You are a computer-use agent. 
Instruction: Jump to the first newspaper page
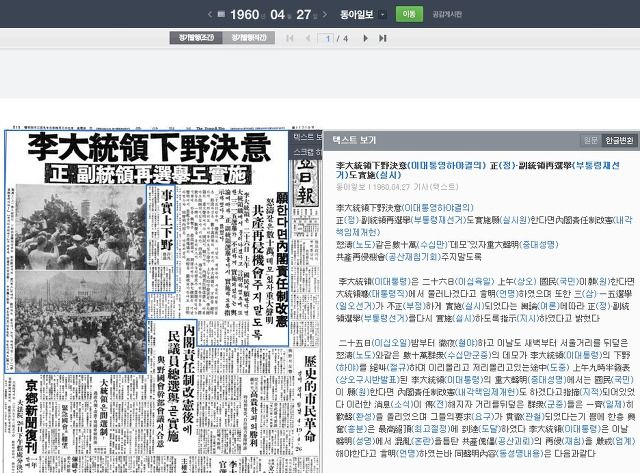(x=289, y=38)
